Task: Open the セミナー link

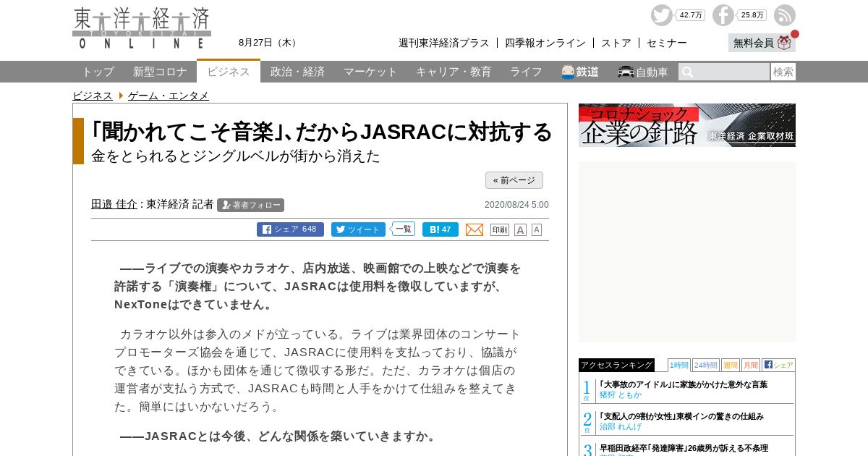Action: coord(667,43)
